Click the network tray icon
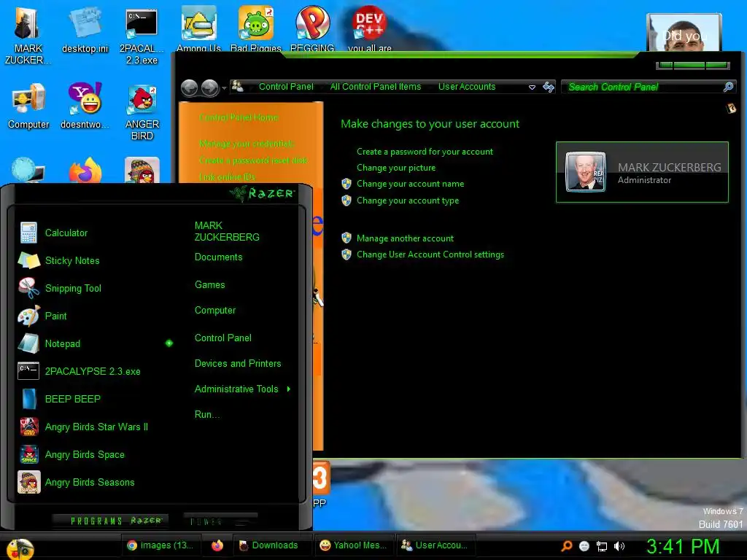The image size is (747, 560). click(x=602, y=546)
